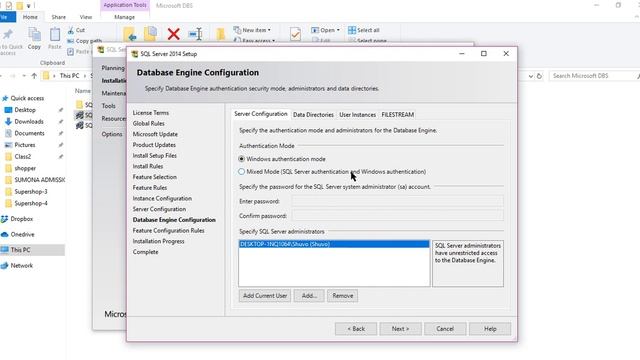Viewport: 640px width, 360px height.
Task: Open Pictures in navigation pane
Action: 24,145
